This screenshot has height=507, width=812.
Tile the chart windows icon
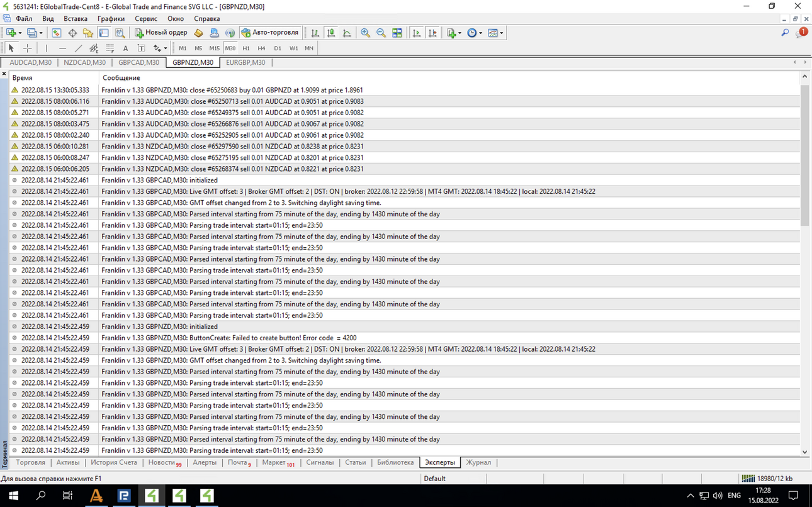tap(397, 33)
